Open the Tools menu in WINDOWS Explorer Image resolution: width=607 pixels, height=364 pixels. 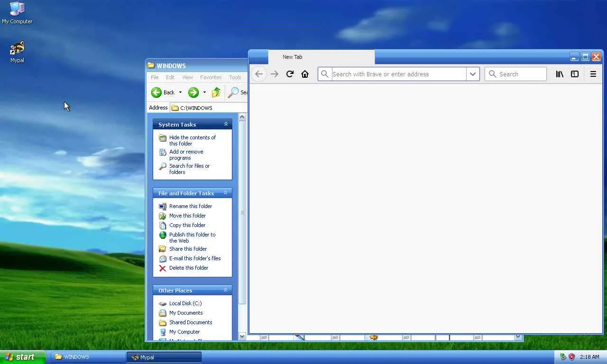click(235, 77)
